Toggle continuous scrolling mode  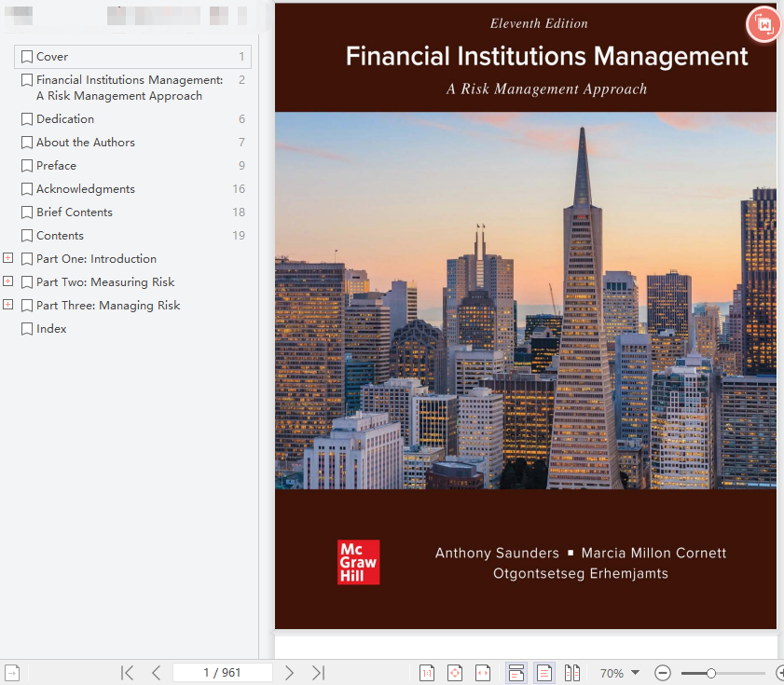tap(516, 673)
